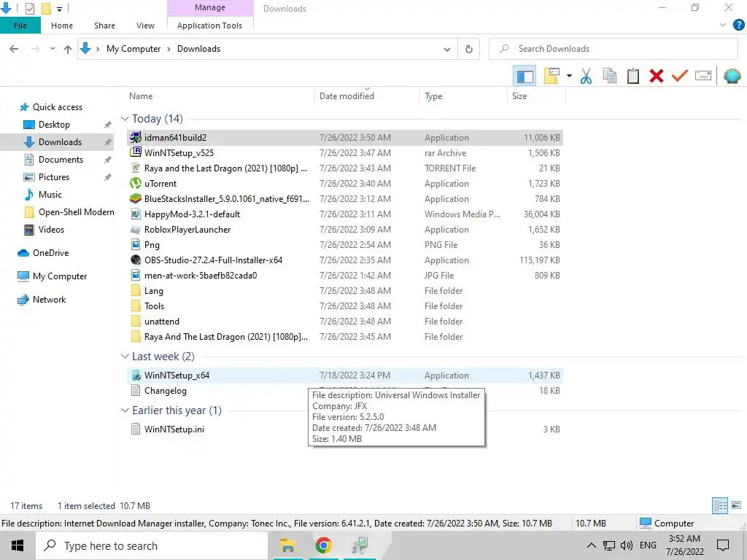This screenshot has width=747, height=560.
Task: Click My Computer in the address breadcrumb
Action: point(133,49)
